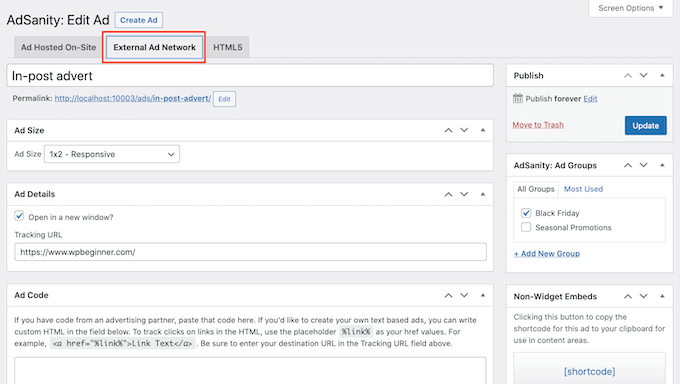Click the calendar icon beside Publish forever
The height and width of the screenshot is (384, 680).
pos(518,98)
